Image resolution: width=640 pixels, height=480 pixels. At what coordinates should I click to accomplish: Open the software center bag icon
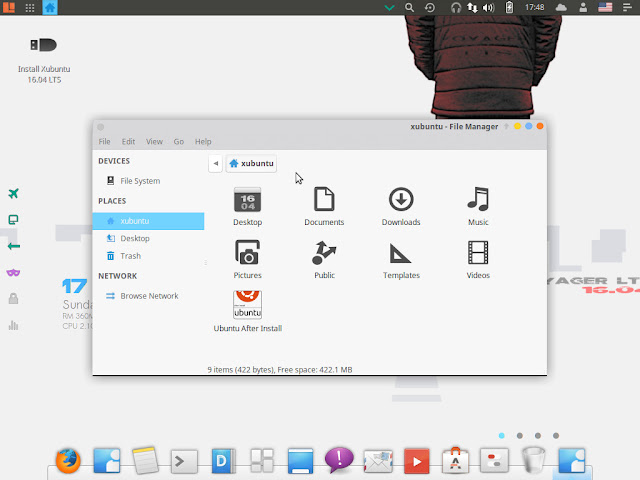click(456, 461)
